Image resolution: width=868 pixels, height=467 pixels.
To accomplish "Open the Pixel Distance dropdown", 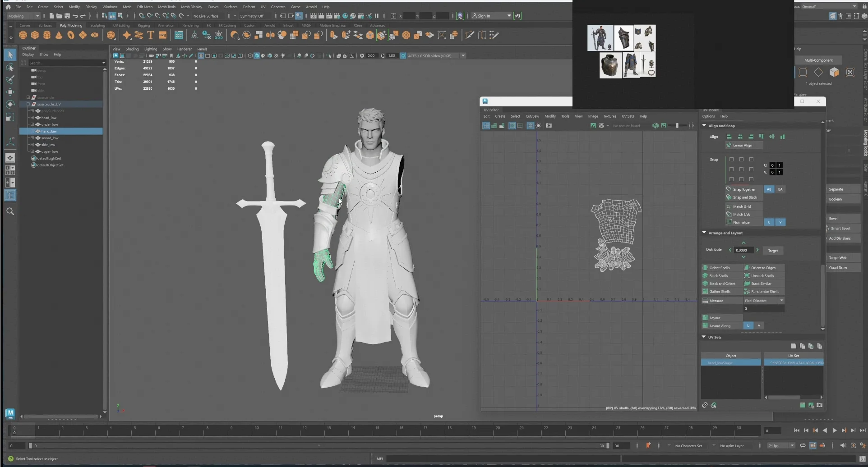I will pyautogui.click(x=764, y=301).
